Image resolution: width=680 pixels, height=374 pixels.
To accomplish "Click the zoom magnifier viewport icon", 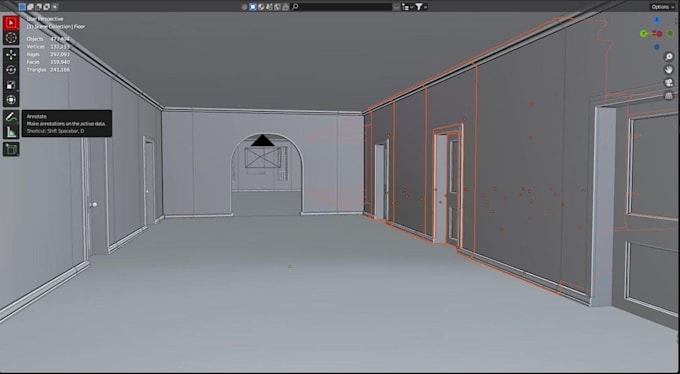I will [669, 57].
